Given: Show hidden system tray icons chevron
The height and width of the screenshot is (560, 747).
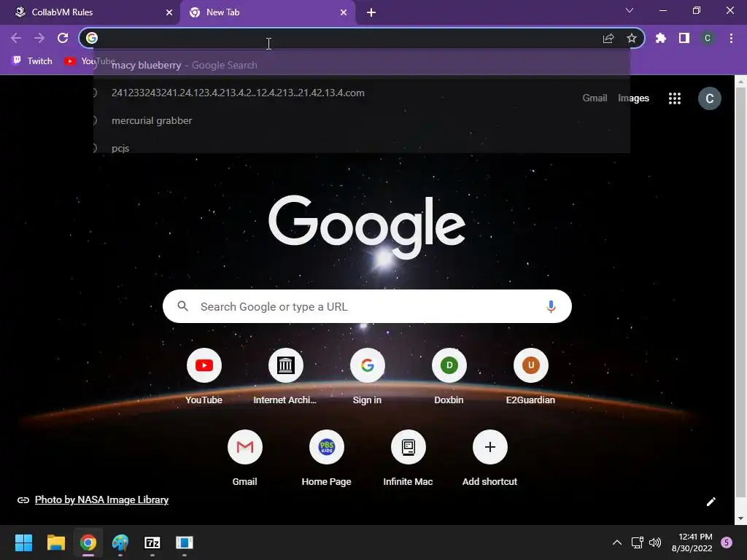Looking at the screenshot, I should 617,542.
